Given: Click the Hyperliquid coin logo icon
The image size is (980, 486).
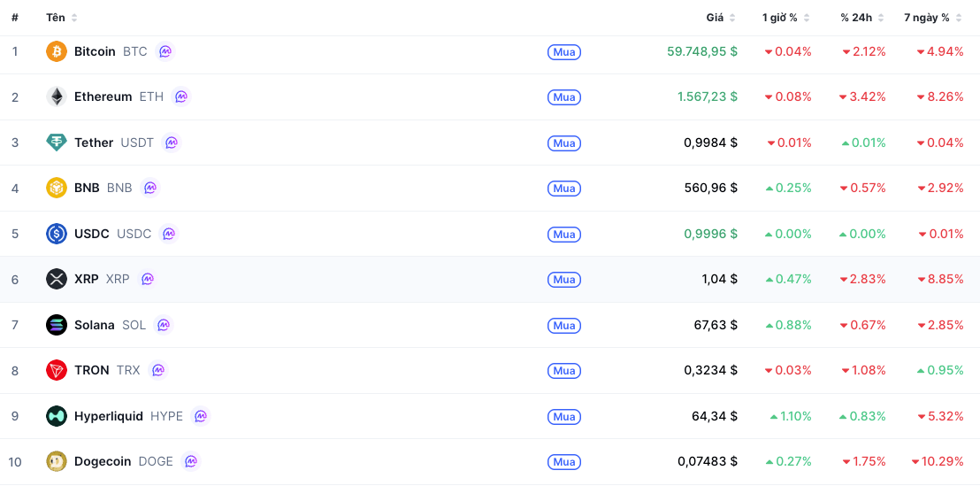Looking at the screenshot, I should point(57,416).
